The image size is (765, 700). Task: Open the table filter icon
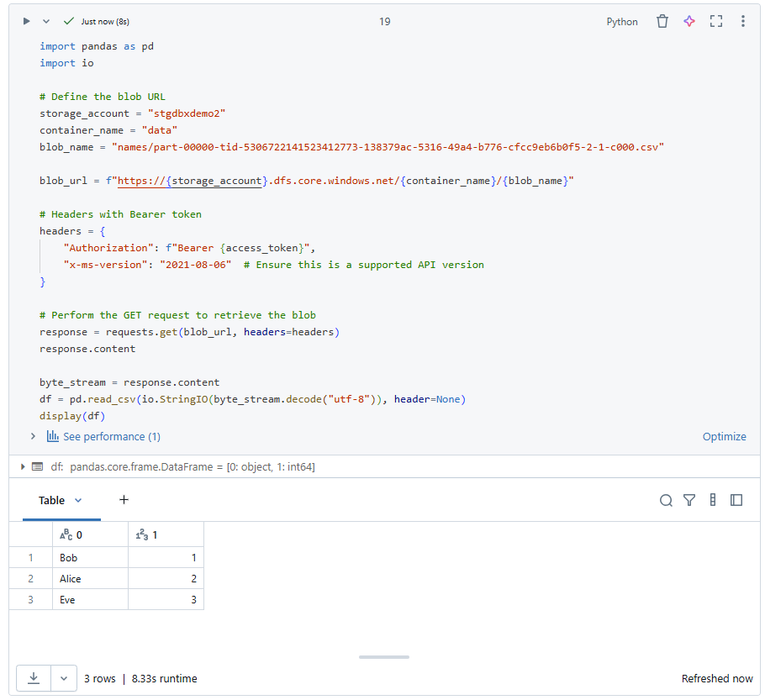pos(688,500)
